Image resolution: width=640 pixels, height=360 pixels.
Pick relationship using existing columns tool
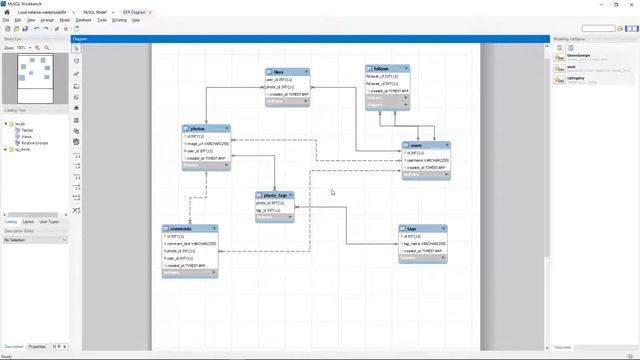tap(76, 211)
